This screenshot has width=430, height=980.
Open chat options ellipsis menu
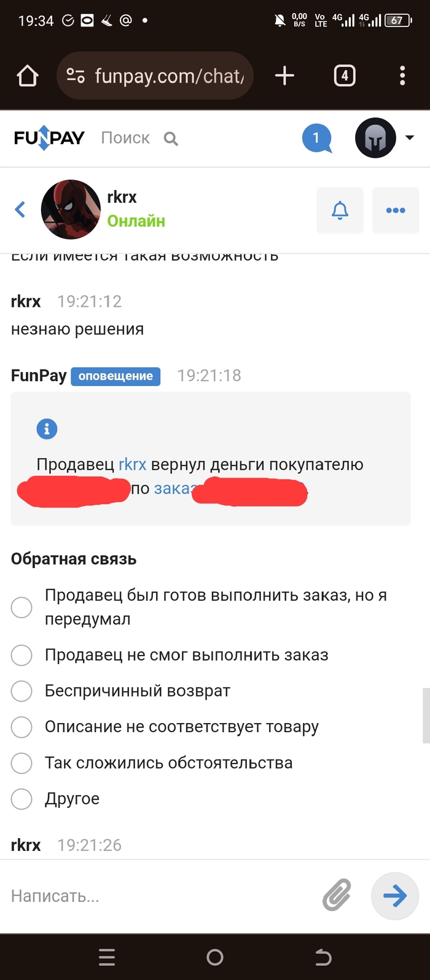pos(396,210)
